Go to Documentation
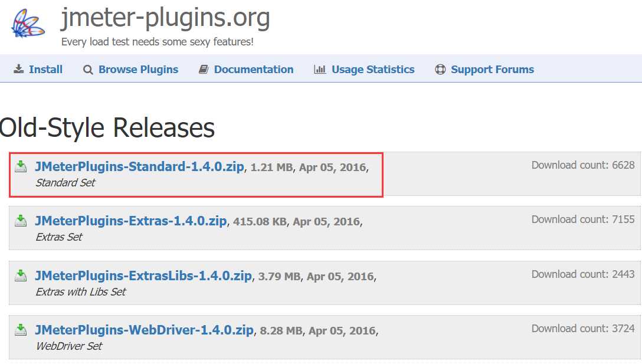 [x=254, y=69]
